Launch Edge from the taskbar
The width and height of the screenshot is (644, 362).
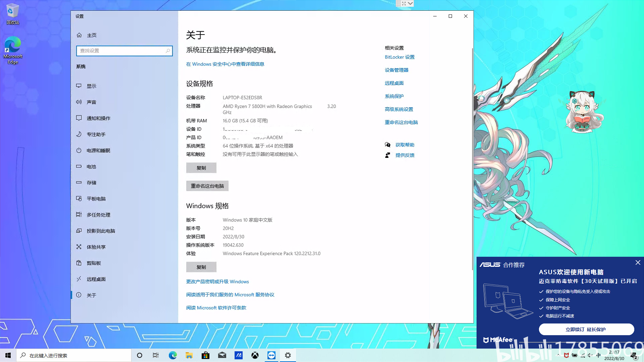click(173, 355)
